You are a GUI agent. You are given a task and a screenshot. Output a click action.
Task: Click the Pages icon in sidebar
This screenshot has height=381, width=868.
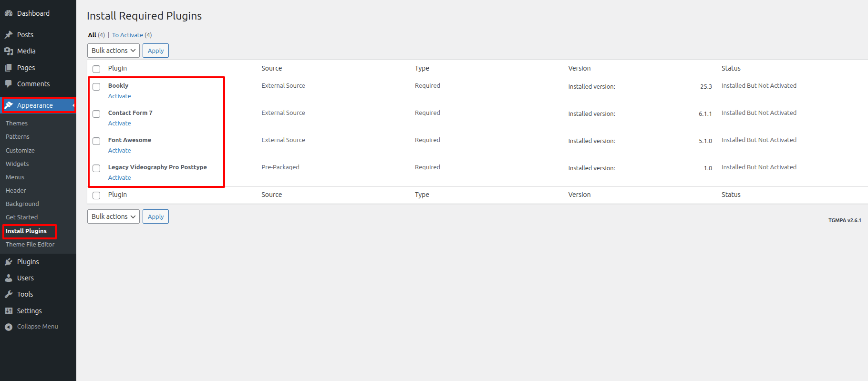point(9,68)
